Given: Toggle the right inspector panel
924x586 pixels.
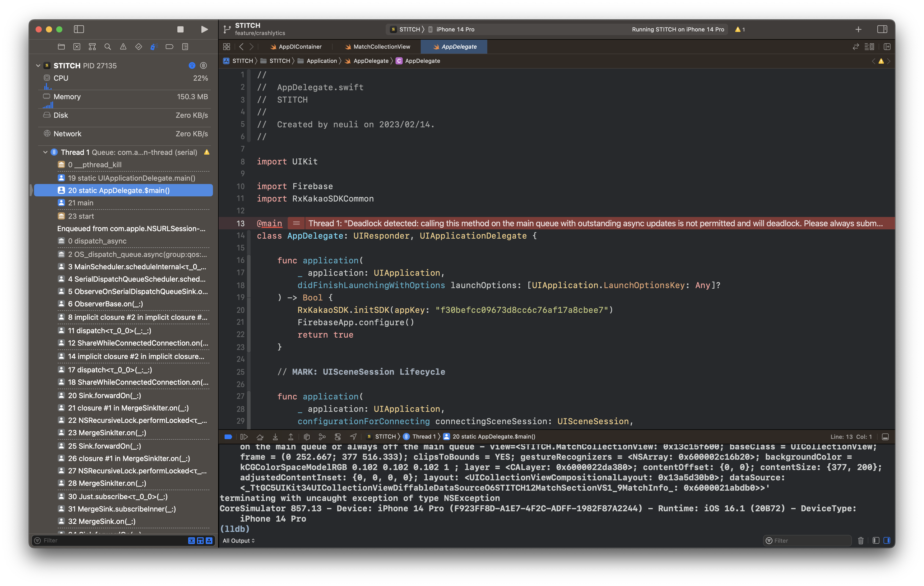Looking at the screenshot, I should (x=882, y=29).
